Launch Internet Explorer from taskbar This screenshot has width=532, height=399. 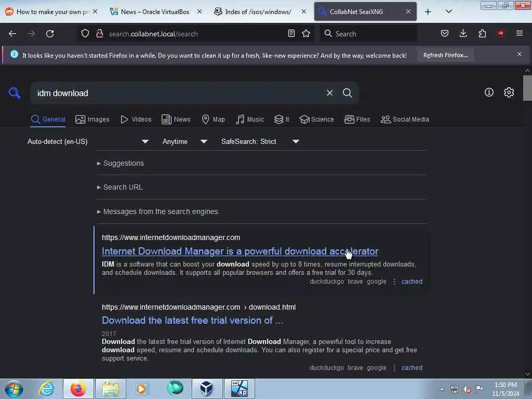46,389
